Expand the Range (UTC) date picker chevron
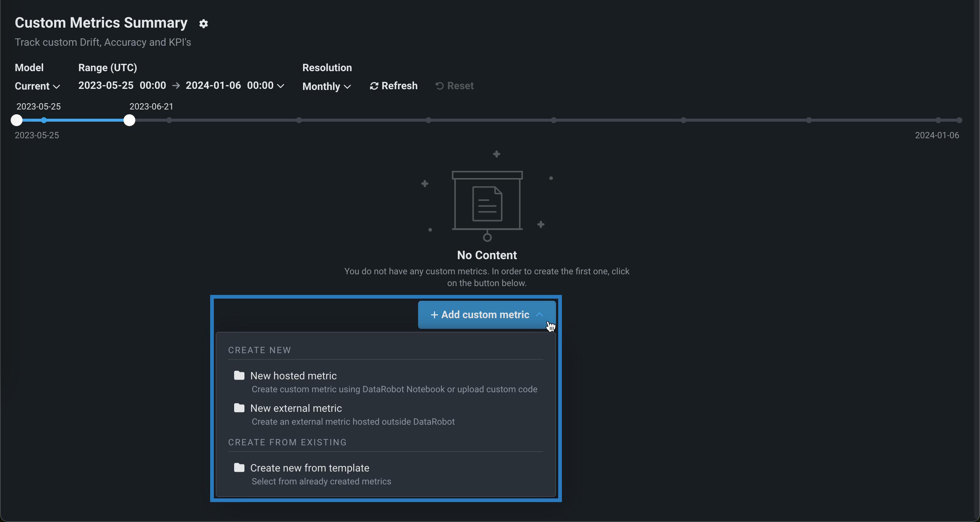The height and width of the screenshot is (522, 980). 281,86
